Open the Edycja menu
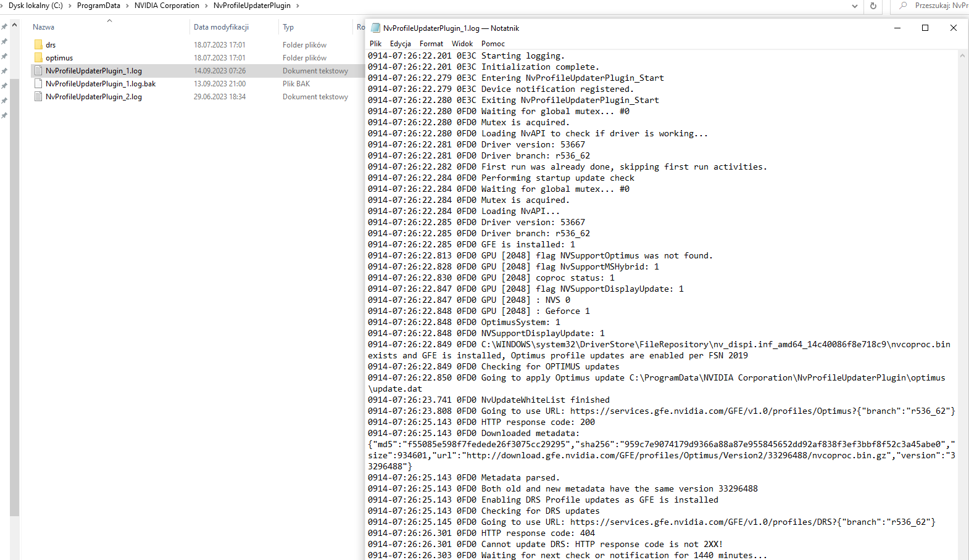Screen dimensions: 969x560 tap(400, 44)
